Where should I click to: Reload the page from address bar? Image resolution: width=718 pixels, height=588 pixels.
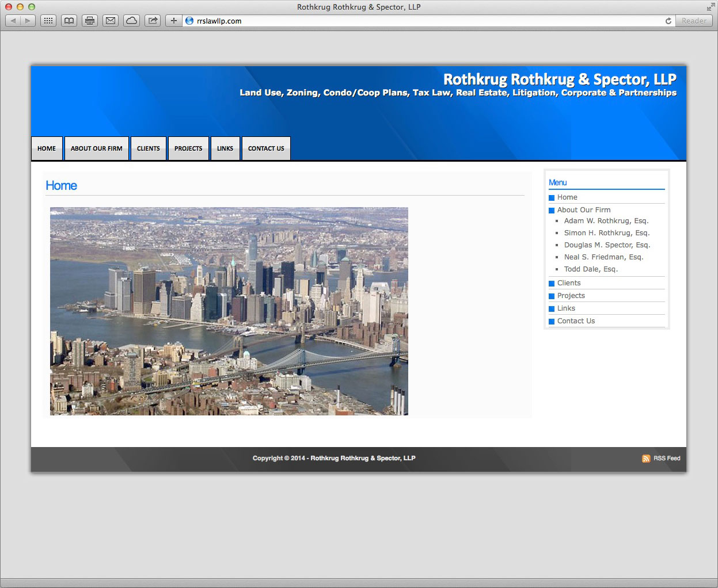click(668, 21)
